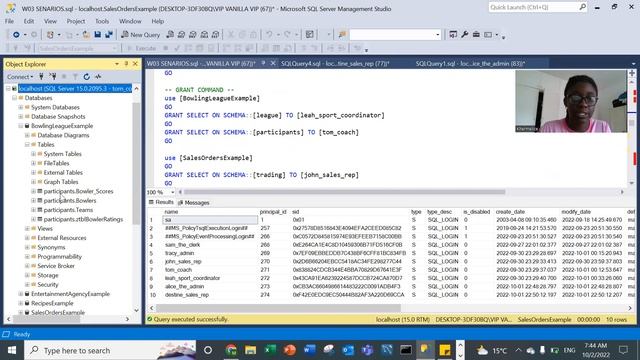Click the clock in system tray
This screenshot has height=360, width=640.
(x=596, y=350)
